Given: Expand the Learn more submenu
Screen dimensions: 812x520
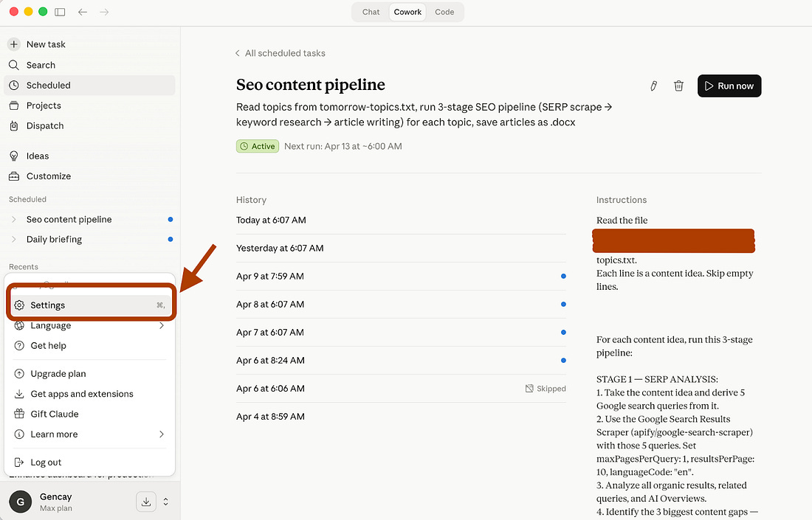Looking at the screenshot, I should [55, 434].
